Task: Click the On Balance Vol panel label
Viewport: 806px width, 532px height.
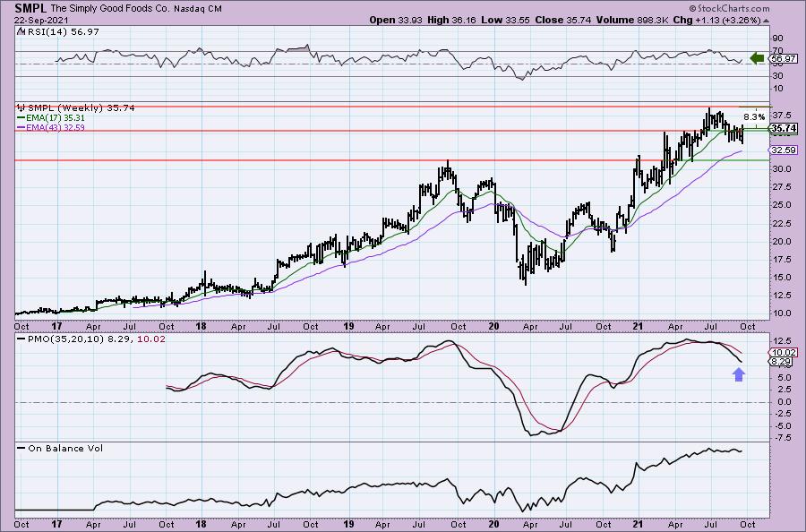Action: 65,448
